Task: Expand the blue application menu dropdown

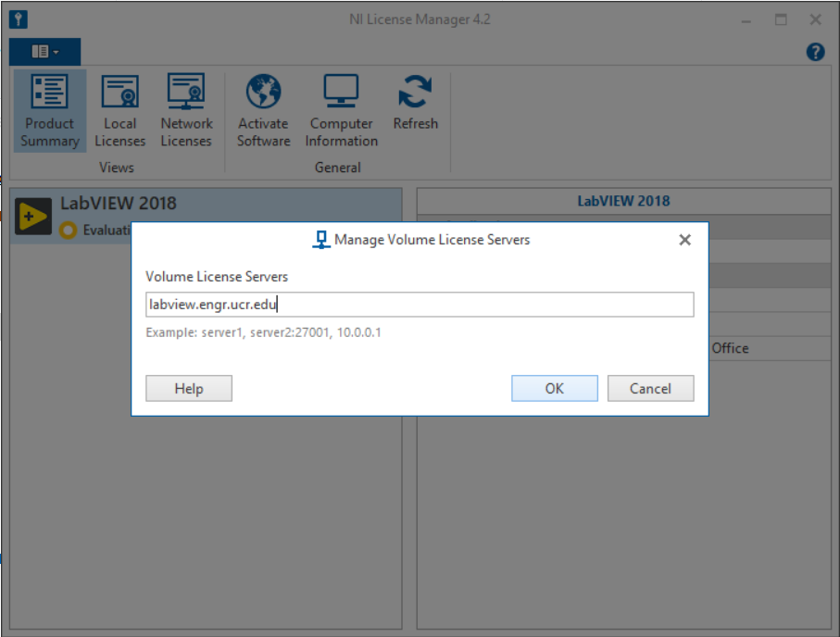Action: (44, 52)
